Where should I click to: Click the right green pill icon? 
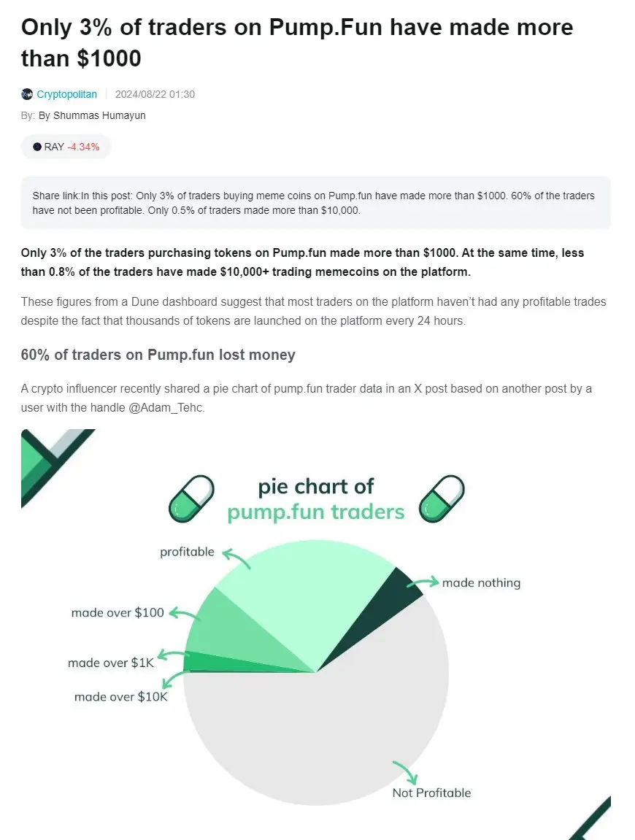click(442, 498)
